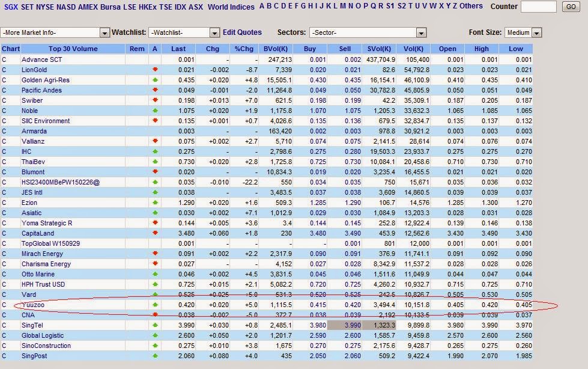The image size is (588, 369).
Task: Filter stocks by letter Z
Action: click(455, 6)
